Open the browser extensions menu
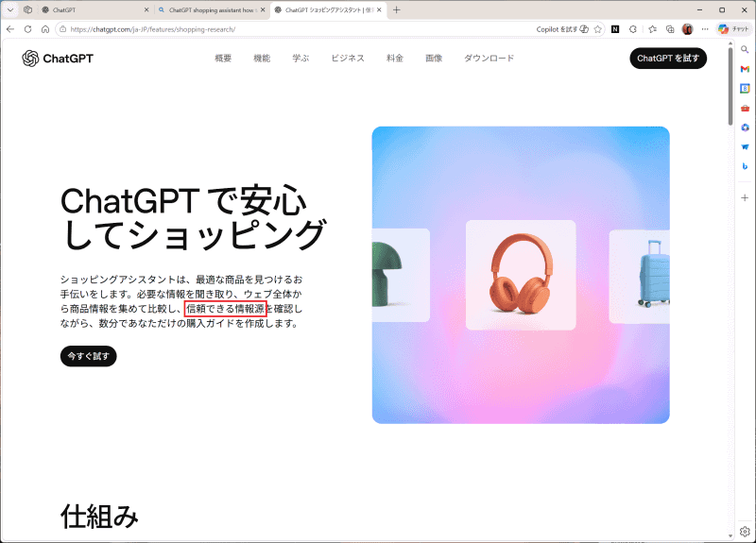 click(x=633, y=29)
